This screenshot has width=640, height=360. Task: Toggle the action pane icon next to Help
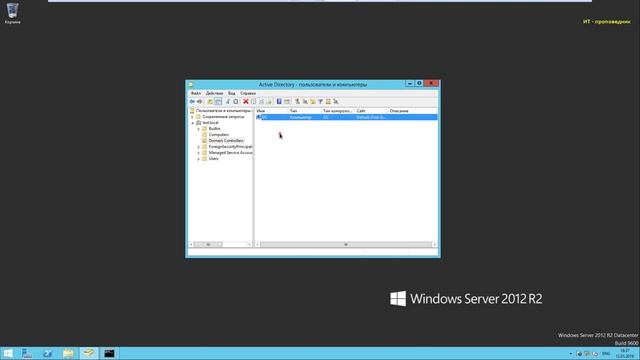tap(287, 101)
